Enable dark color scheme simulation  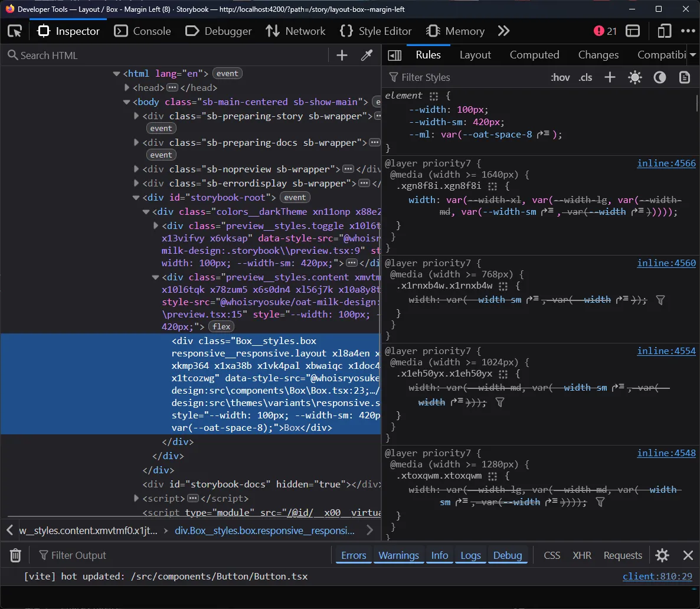click(x=659, y=77)
